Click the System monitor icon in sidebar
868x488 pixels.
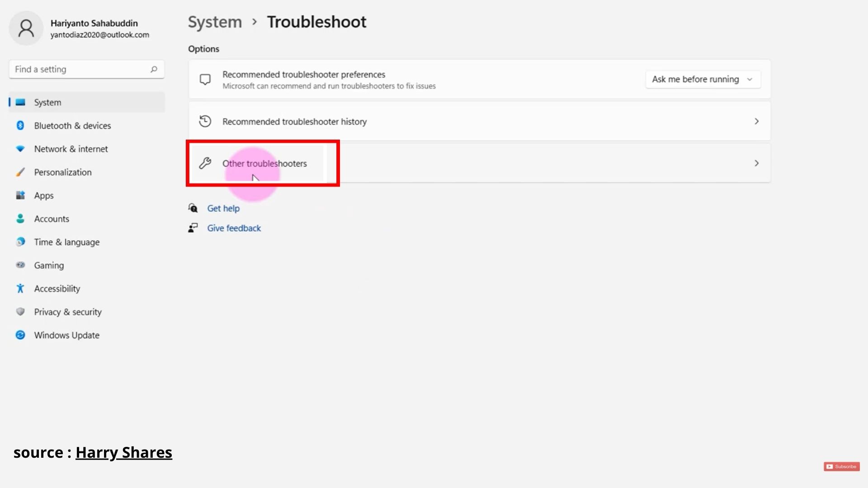(x=20, y=102)
